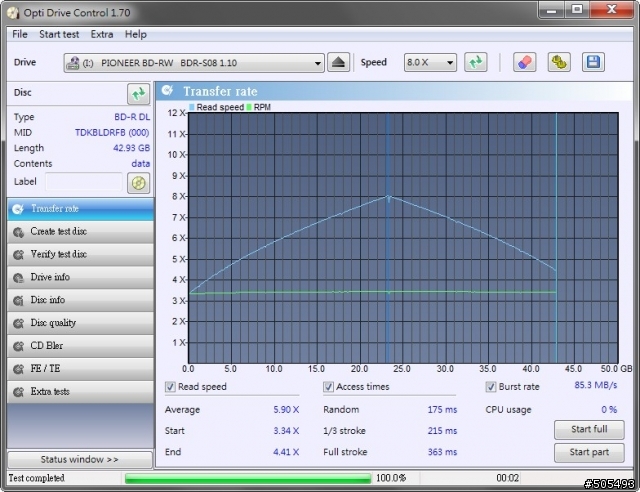Click the Start speed value 3.34 X
640x492 pixels.
tap(286, 431)
